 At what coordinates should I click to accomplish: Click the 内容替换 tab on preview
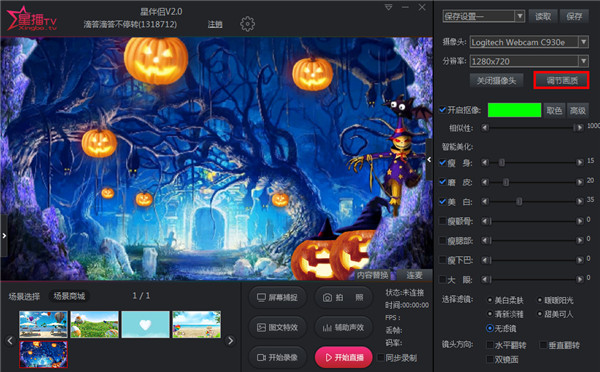(372, 275)
